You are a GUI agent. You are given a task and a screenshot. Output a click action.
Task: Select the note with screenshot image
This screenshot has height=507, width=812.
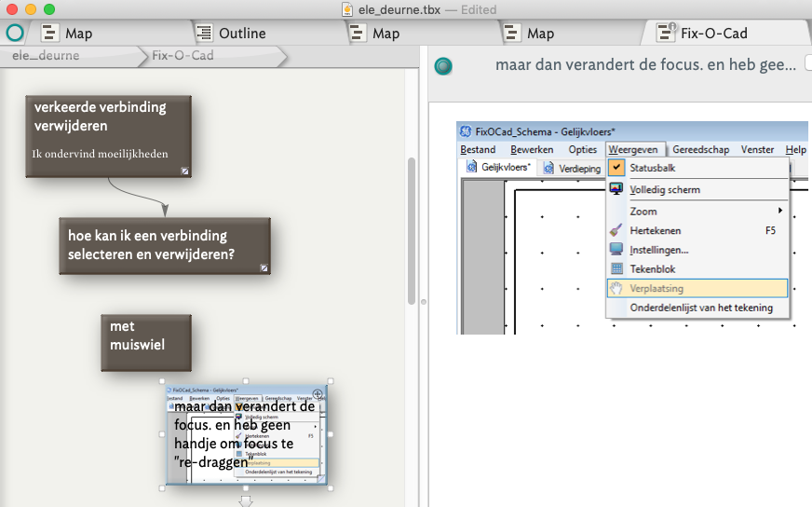[247, 435]
